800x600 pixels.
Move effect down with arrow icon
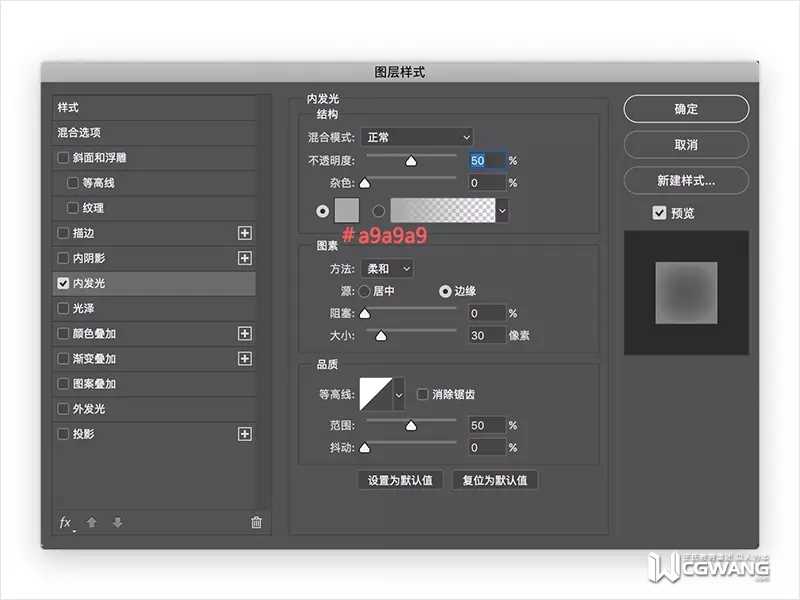point(117,522)
